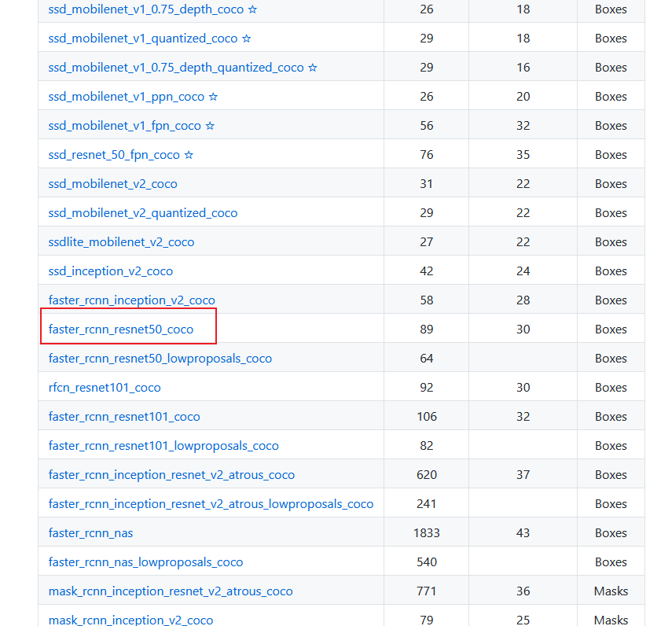Open faster_rcnn_inception_resnet_v2_atrous_lowproposals_coco link

tap(211, 504)
